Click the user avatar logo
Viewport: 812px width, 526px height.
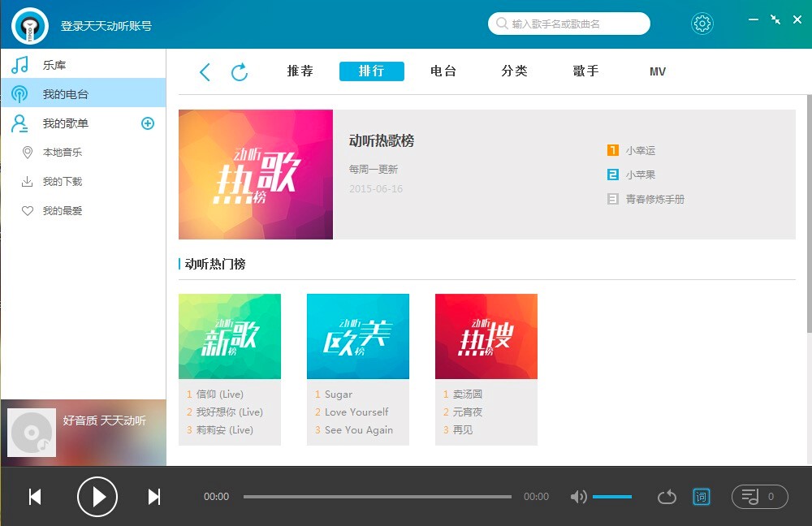(x=30, y=25)
